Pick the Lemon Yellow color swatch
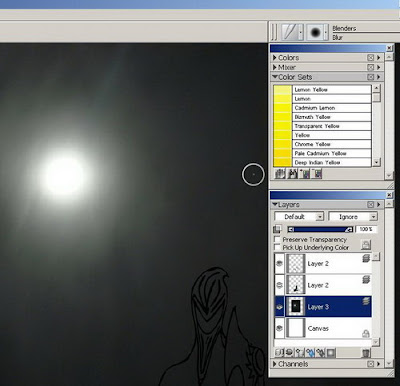 pos(283,90)
